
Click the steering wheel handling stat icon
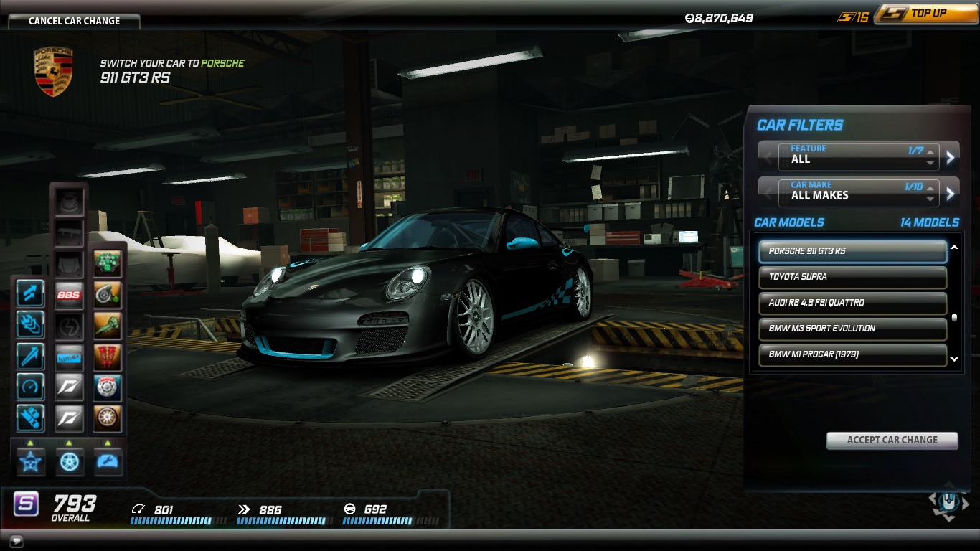tap(350, 509)
